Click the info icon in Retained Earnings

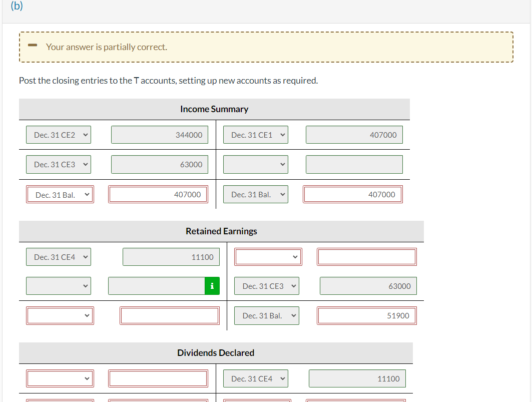[212, 285]
